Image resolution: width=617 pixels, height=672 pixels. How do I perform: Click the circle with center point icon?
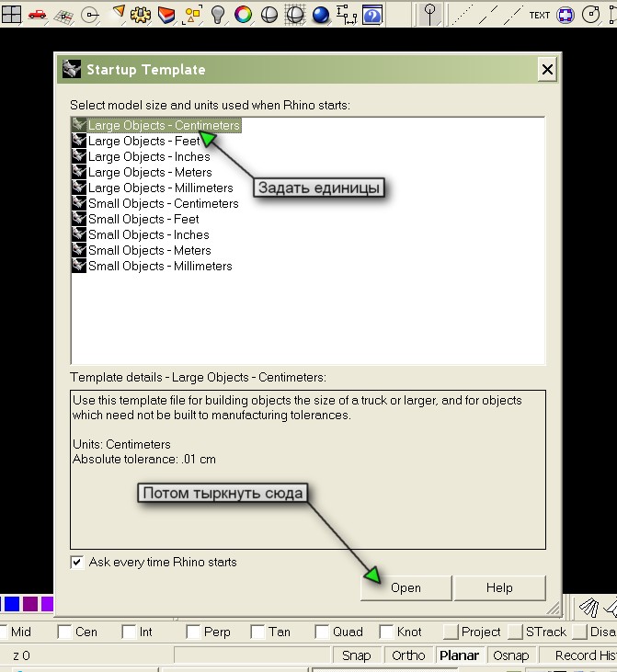click(x=90, y=16)
